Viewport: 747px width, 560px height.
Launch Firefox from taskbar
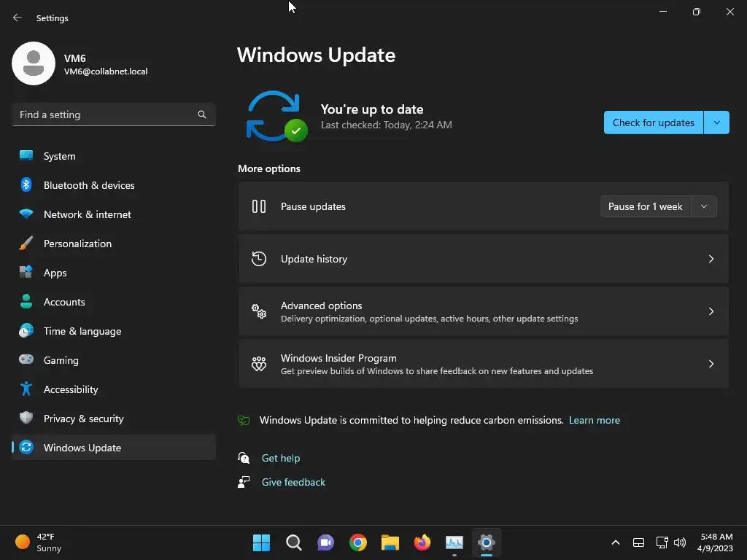pos(422,542)
